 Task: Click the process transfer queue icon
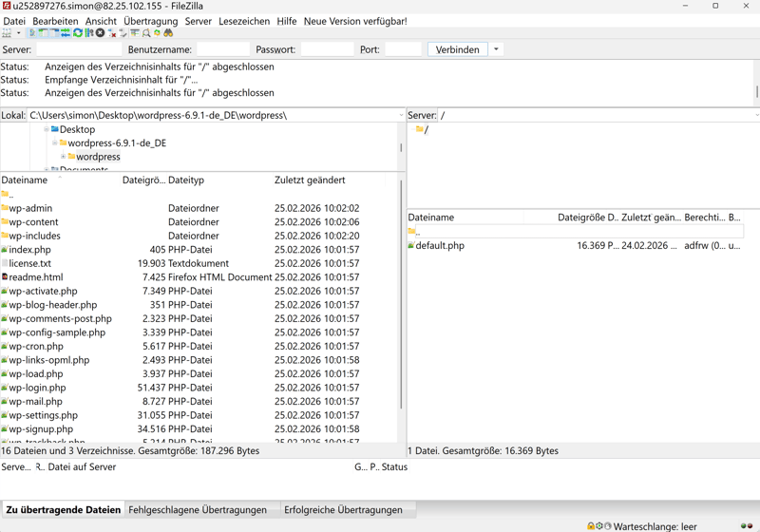89,33
